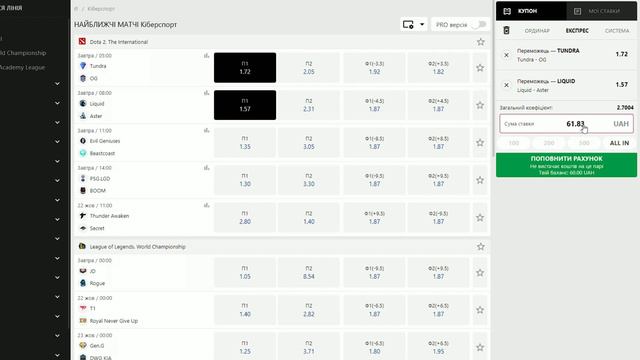This screenshot has height=360, width=640.
Task: Select П1 1.40 odds for T1
Action: [245, 310]
